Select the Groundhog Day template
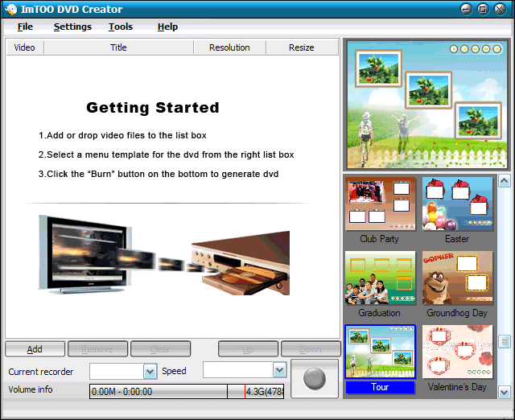 [x=457, y=278]
